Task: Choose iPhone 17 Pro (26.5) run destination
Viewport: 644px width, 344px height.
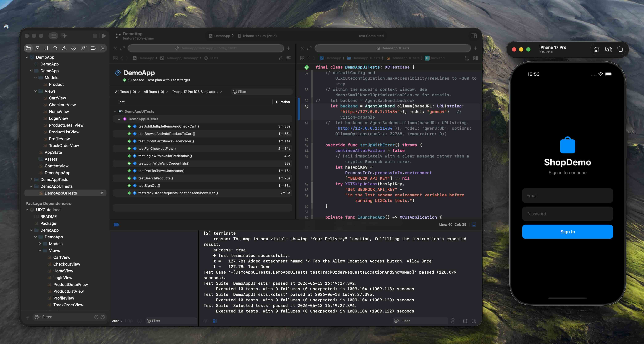Action: pos(257,36)
